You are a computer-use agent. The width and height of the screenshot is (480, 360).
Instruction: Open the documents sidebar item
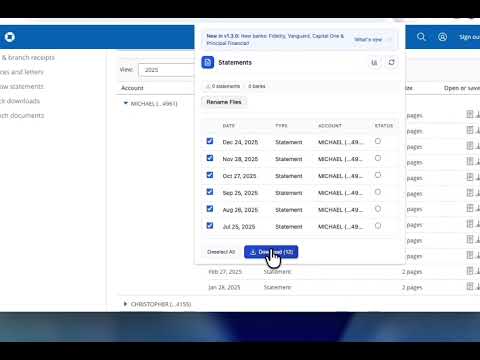[x=22, y=116]
